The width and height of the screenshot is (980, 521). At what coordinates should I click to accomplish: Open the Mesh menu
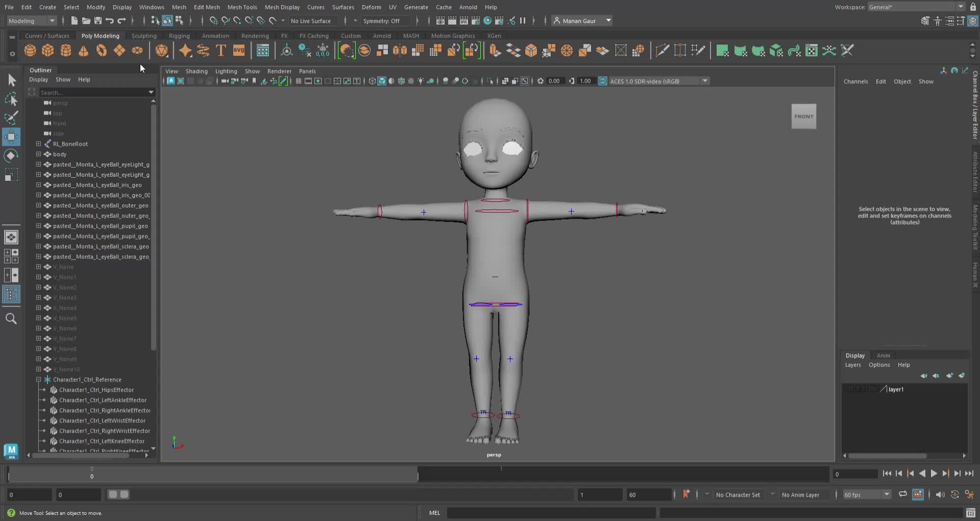pos(179,7)
